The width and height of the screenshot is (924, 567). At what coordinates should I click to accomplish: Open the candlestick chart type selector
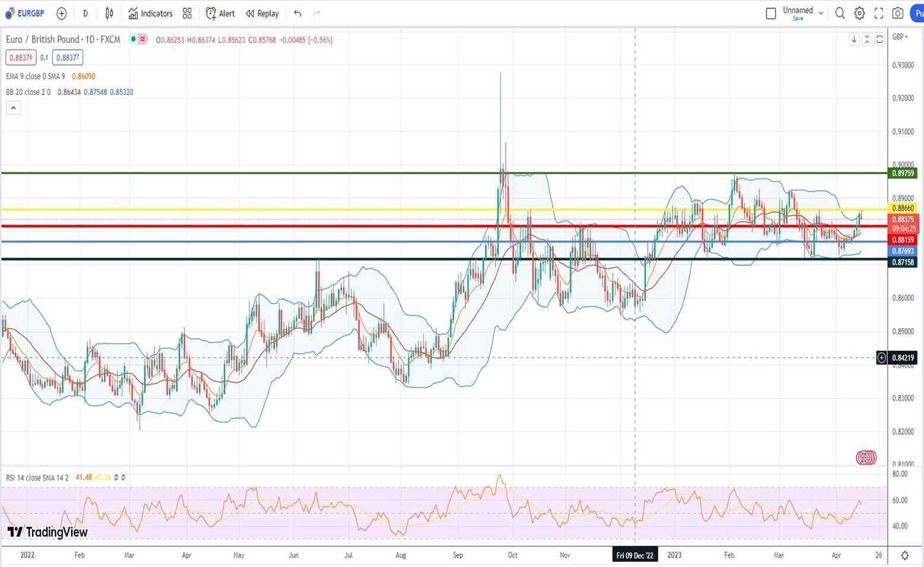[x=109, y=13]
